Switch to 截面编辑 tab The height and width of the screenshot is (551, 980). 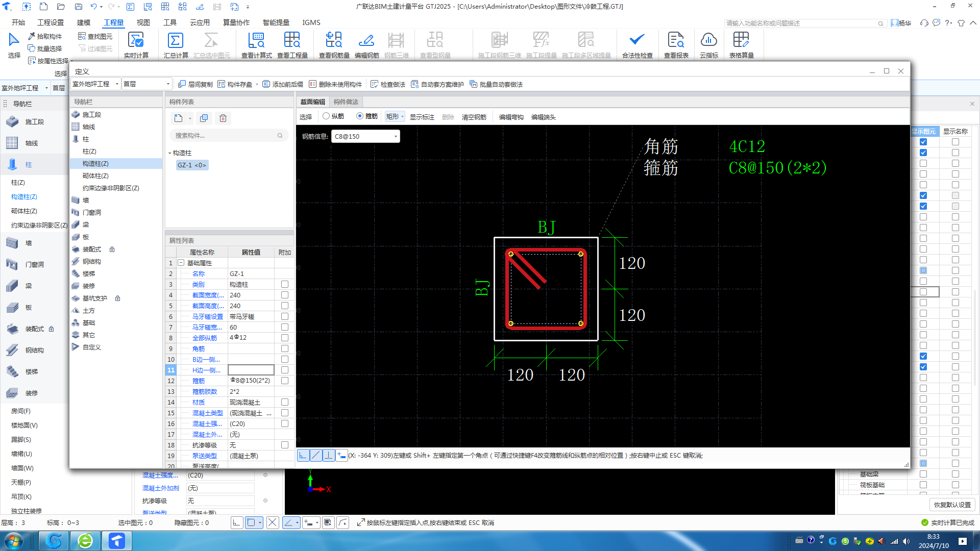click(x=313, y=102)
